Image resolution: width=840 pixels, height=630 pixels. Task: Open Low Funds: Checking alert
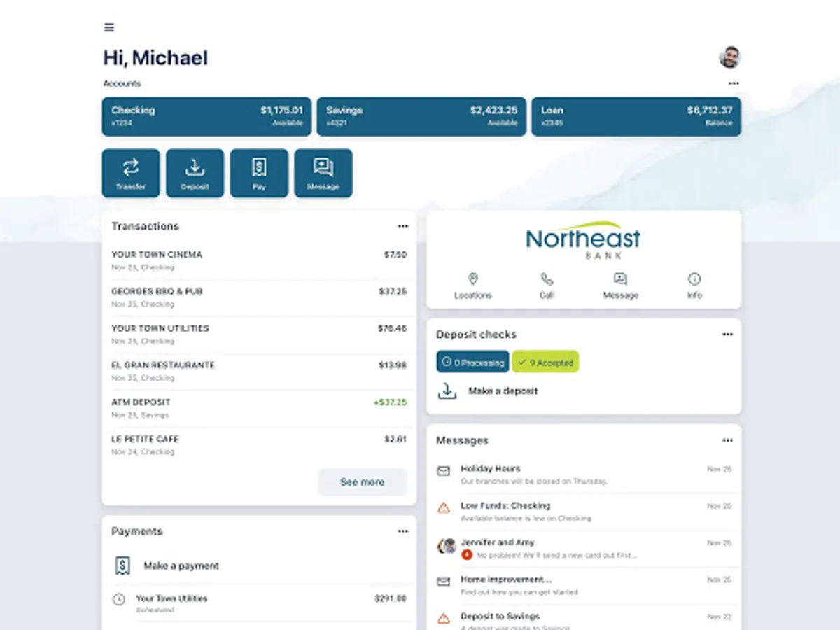584,512
